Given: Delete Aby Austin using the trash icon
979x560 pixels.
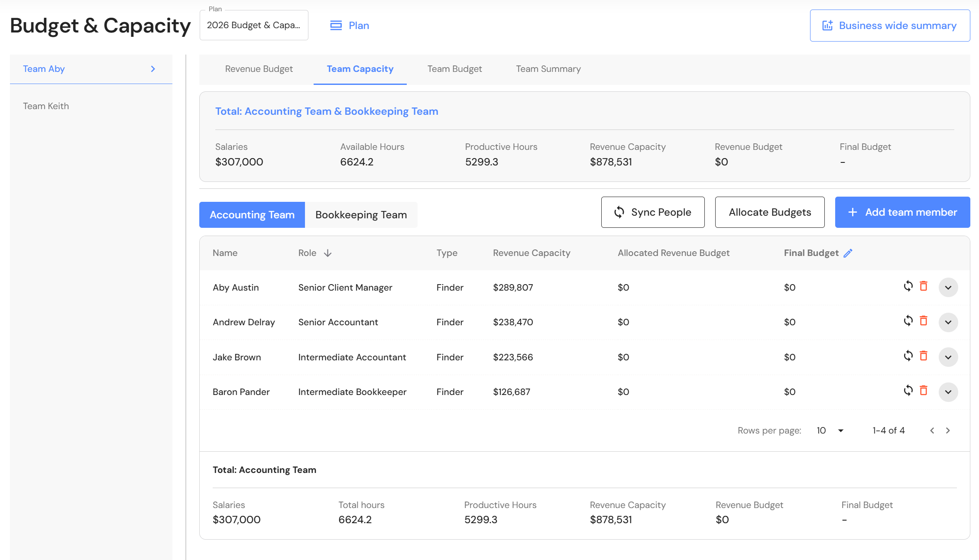Looking at the screenshot, I should [924, 286].
